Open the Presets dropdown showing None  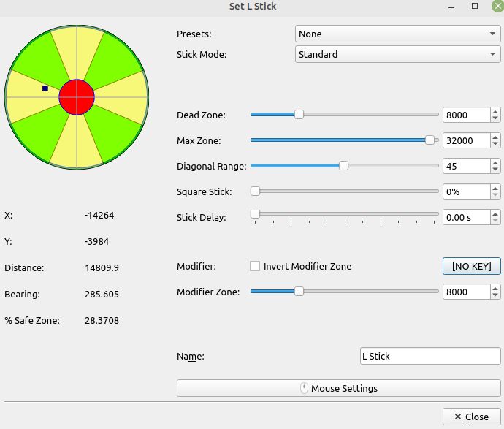[397, 34]
